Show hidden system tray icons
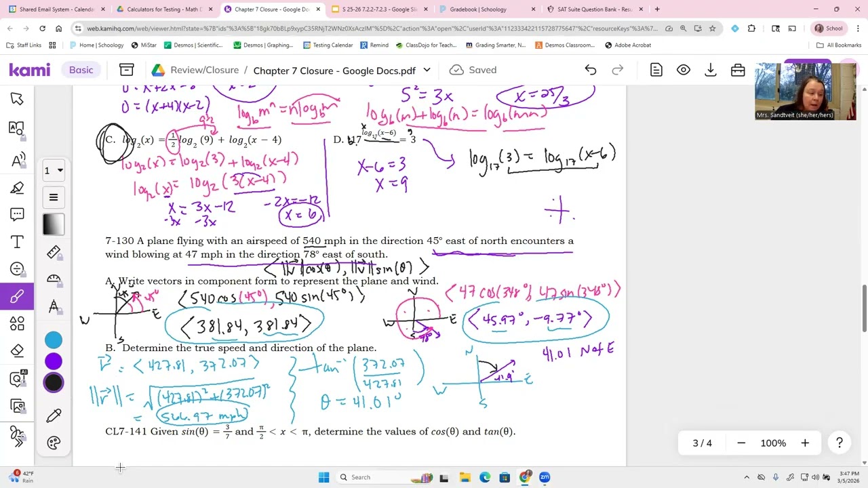This screenshot has height=488, width=868. [747, 477]
